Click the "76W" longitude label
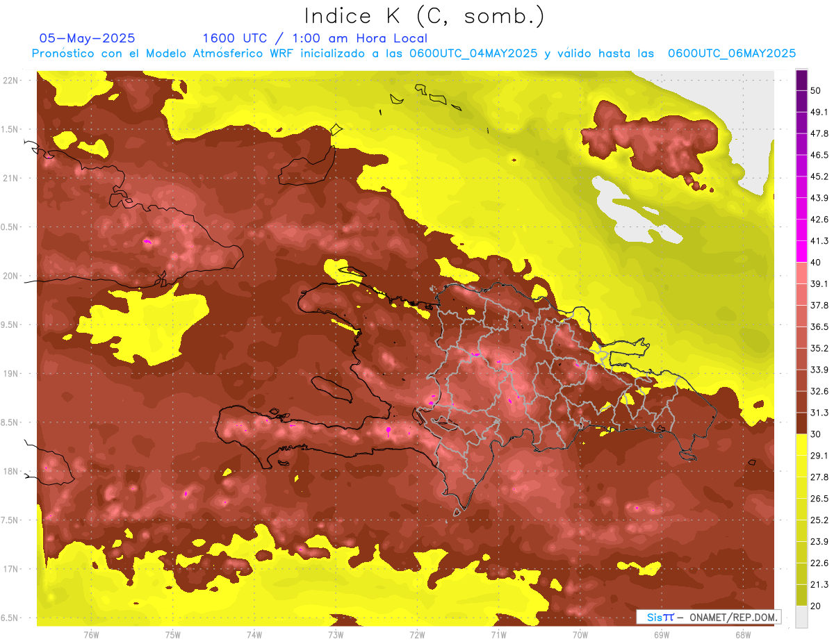 [x=91, y=635]
